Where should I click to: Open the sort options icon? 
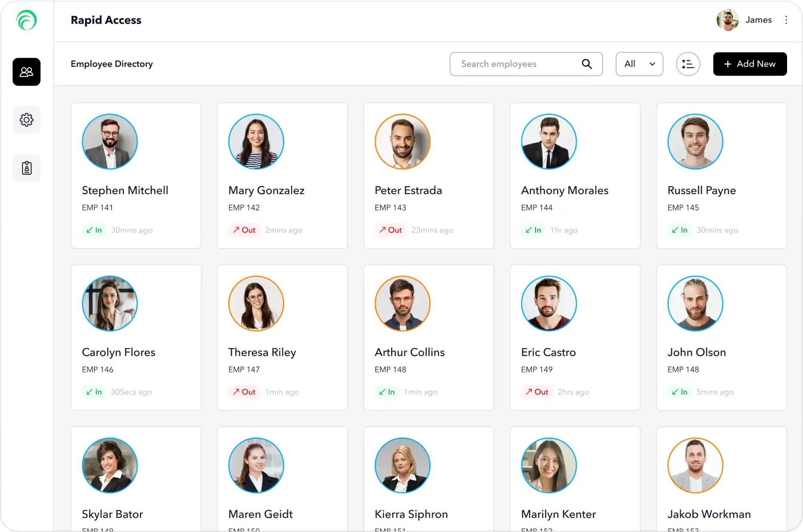pyautogui.click(x=688, y=64)
